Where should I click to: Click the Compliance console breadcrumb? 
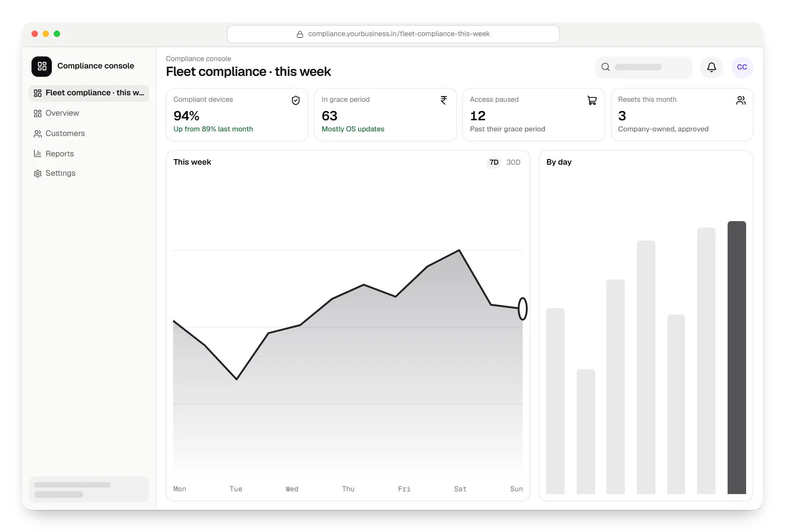(x=199, y=59)
